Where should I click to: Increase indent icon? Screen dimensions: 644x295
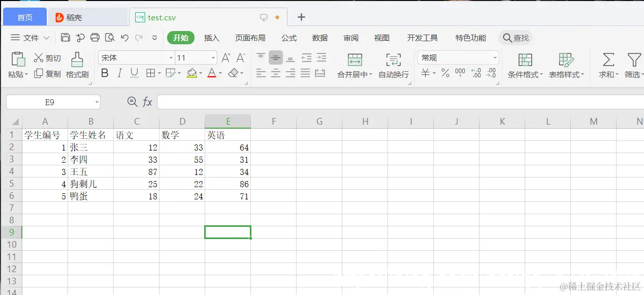point(321,57)
